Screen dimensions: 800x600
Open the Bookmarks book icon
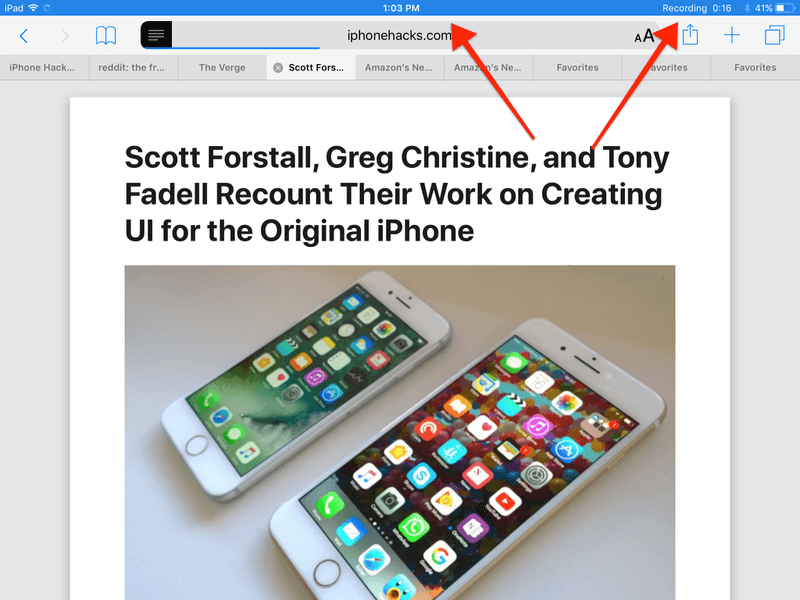tap(106, 35)
